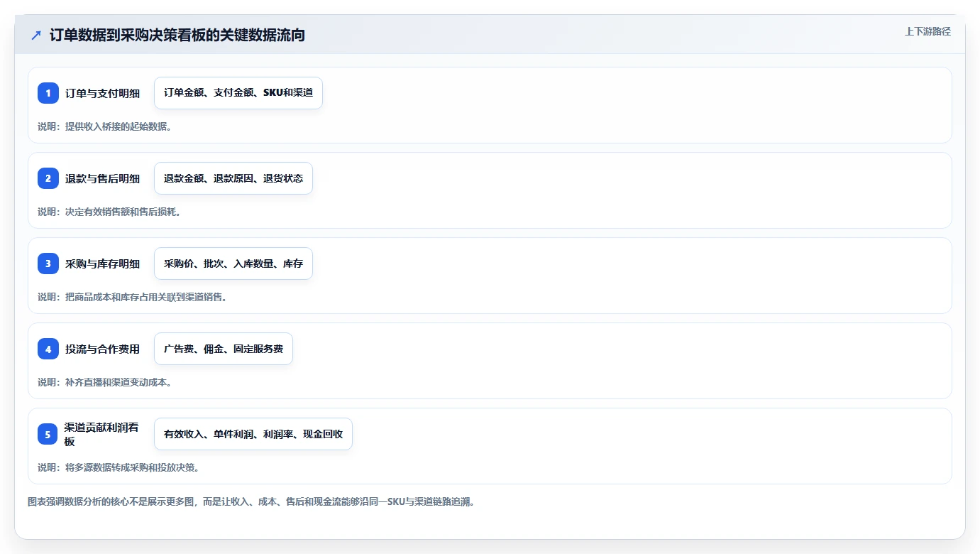
Task: Select the 投流与合作费用 step label
Action: tap(102, 349)
